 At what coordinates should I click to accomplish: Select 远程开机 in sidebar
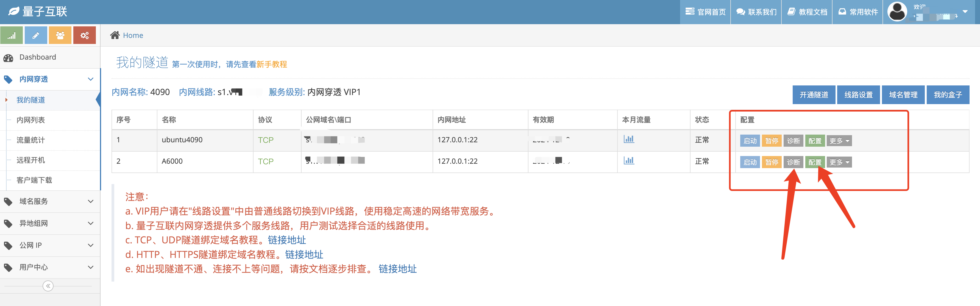coord(50,160)
